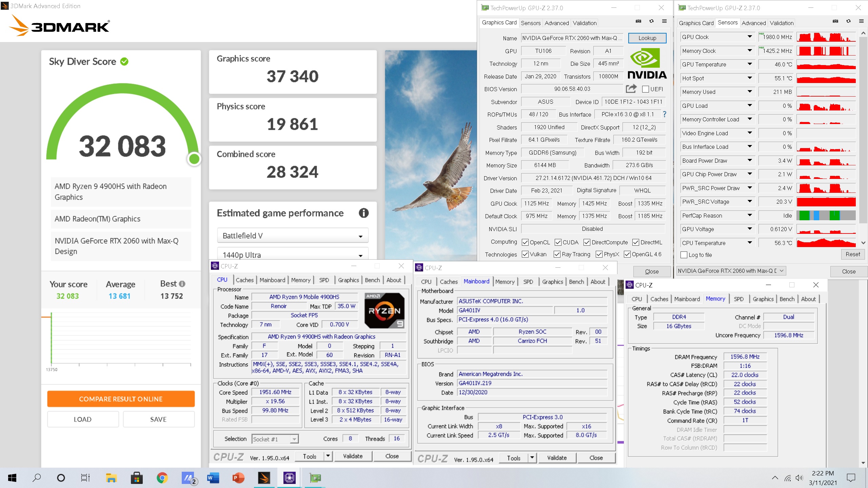
Task: Open Microsoft Word from the taskbar
Action: pos(213,478)
